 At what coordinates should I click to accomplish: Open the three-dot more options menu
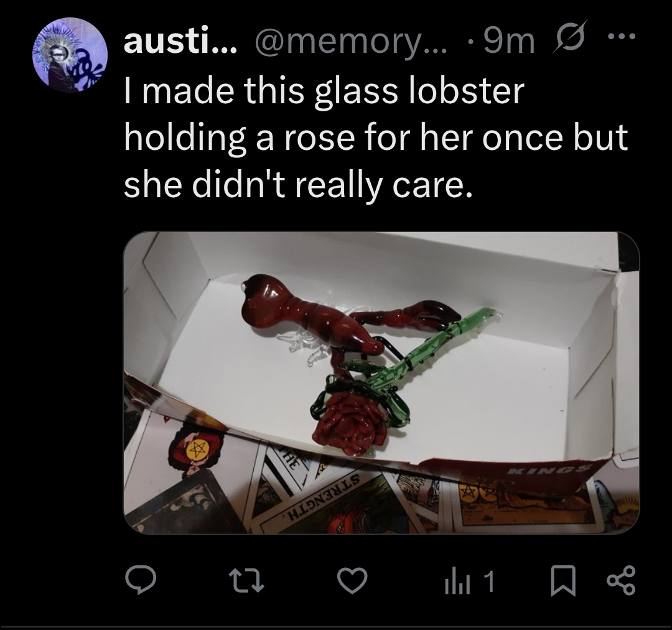[x=622, y=36]
